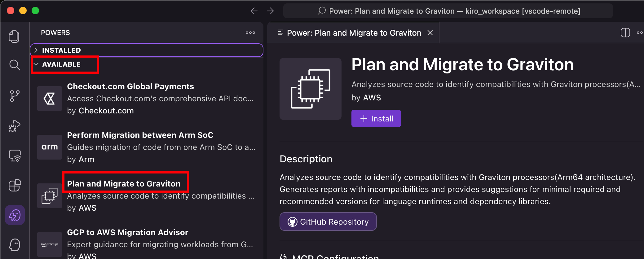Screen dimensions: 644x259
Task: Go back with the left arrow
Action: tap(254, 11)
